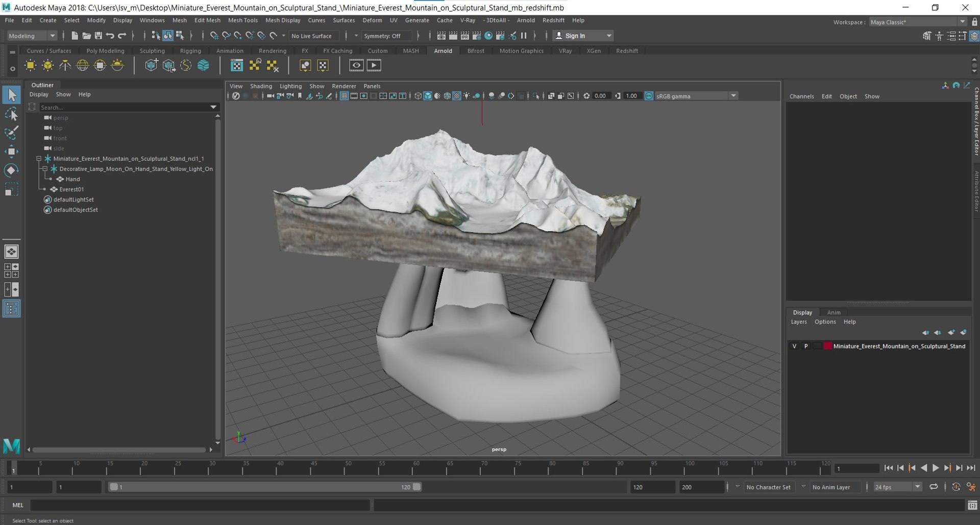
Task: Click the New Scene icon
Action: 75,36
